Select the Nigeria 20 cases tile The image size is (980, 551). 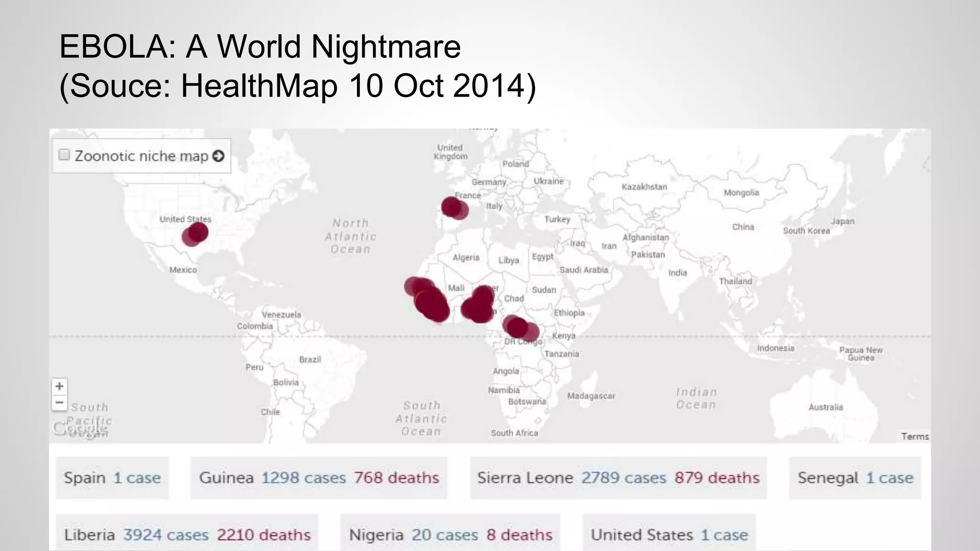tap(450, 534)
